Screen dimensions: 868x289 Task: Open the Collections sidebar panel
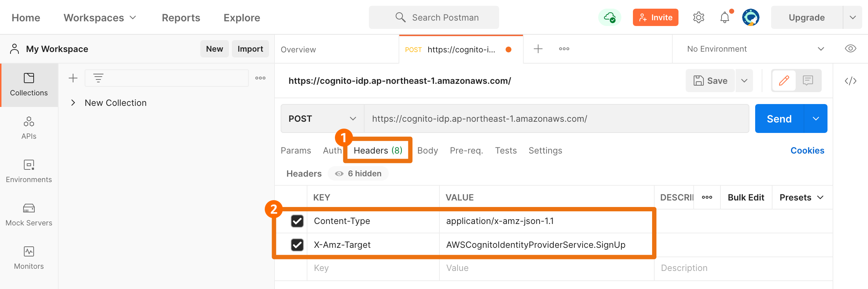[x=29, y=85]
